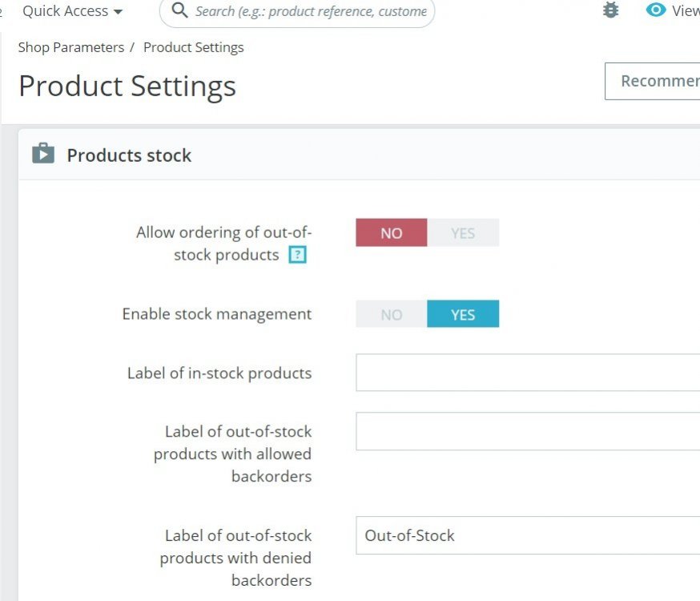Click the Enable stock management label
This screenshot has width=700, height=601.
pyautogui.click(x=217, y=314)
